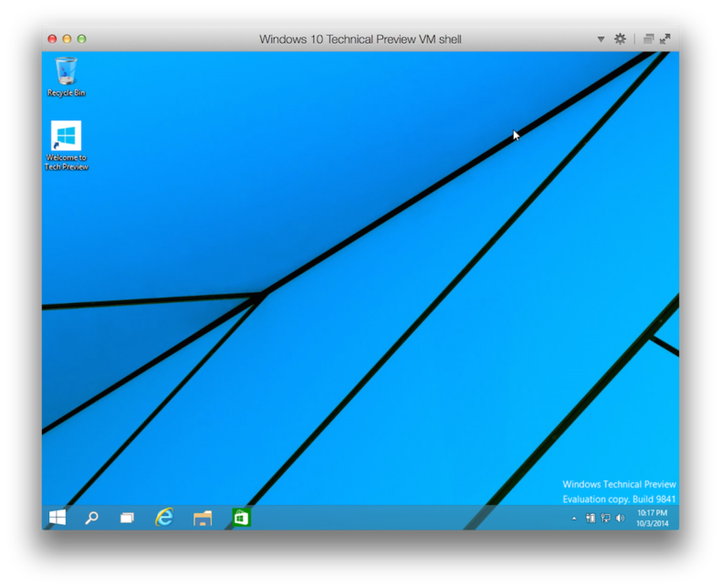This screenshot has height=588, width=721.
Task: Click the speaker volume tray icon
Action: [x=621, y=518]
